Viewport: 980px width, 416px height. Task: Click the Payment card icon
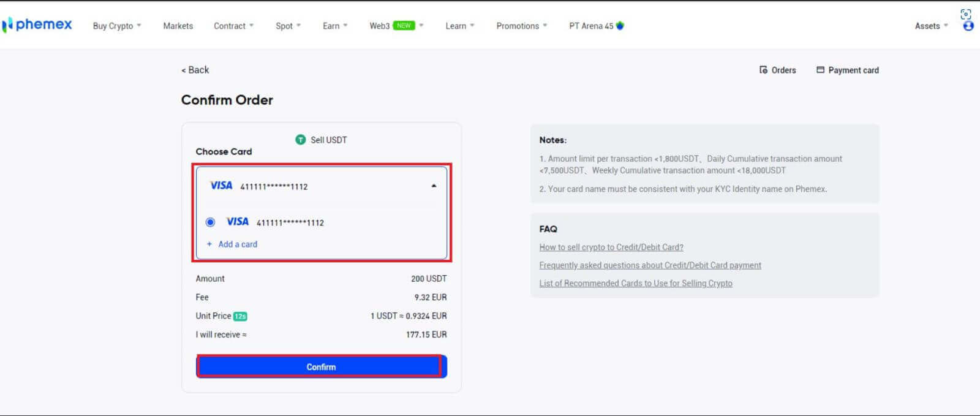coord(820,70)
